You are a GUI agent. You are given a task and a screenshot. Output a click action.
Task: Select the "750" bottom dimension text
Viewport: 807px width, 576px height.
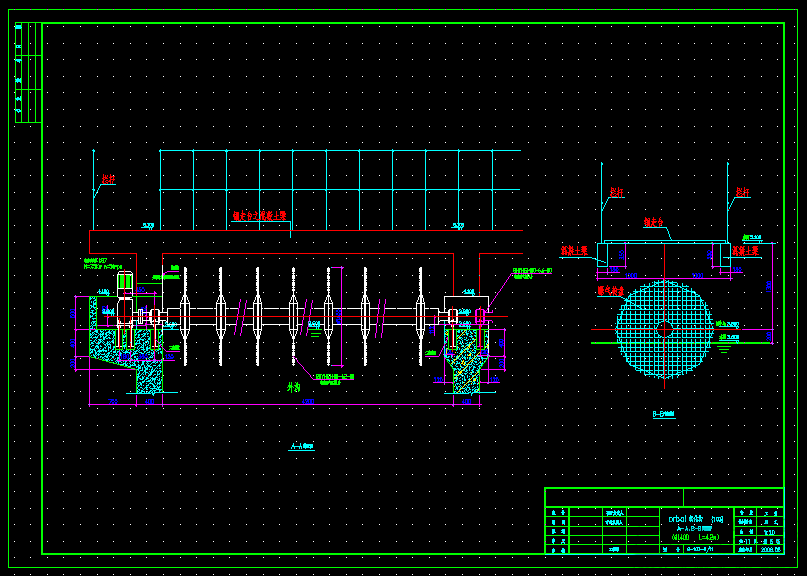pyautogui.click(x=113, y=402)
